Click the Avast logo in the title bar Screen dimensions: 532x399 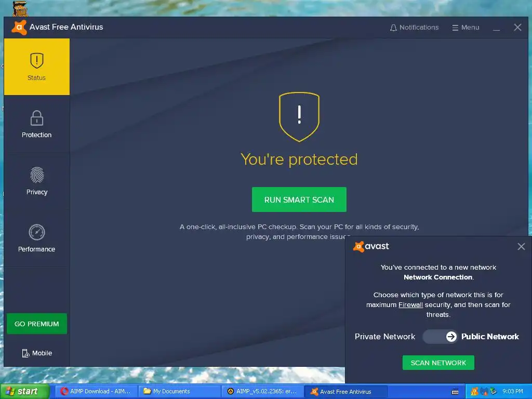[19, 27]
